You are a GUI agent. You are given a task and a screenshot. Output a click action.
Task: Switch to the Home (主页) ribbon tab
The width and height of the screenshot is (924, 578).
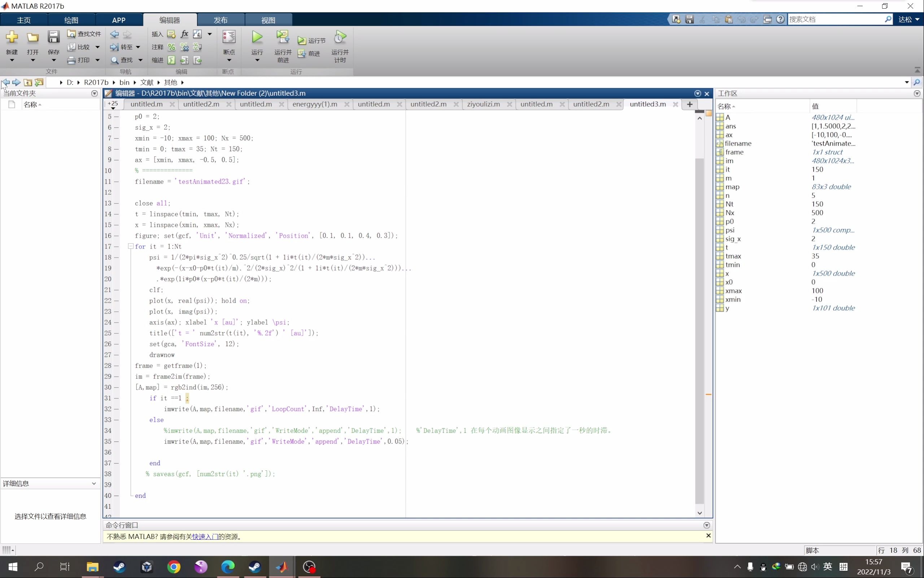click(x=24, y=20)
